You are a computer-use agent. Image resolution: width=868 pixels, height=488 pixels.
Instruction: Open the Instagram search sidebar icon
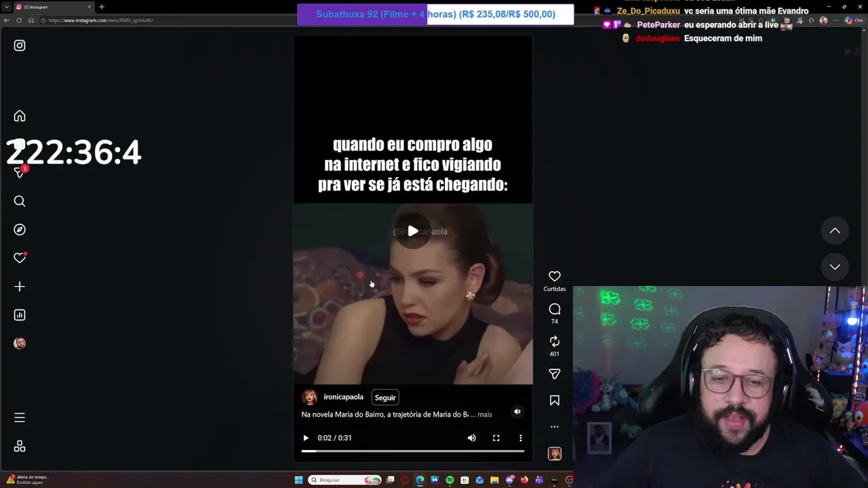[20, 201]
